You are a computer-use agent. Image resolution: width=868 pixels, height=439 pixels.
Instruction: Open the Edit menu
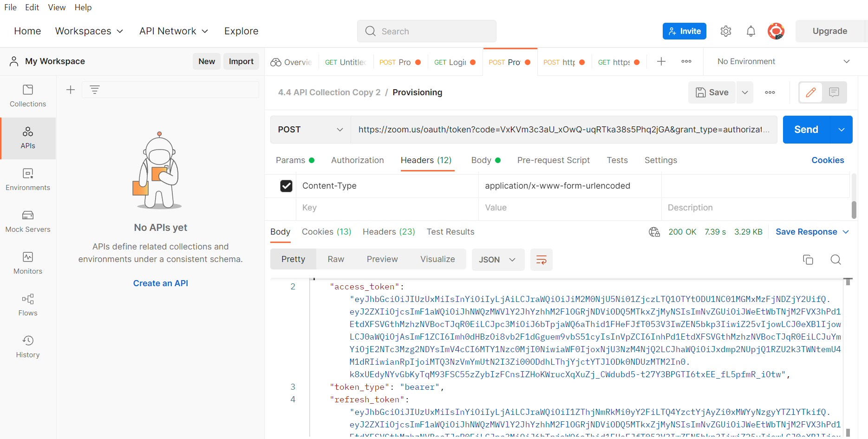[32, 7]
